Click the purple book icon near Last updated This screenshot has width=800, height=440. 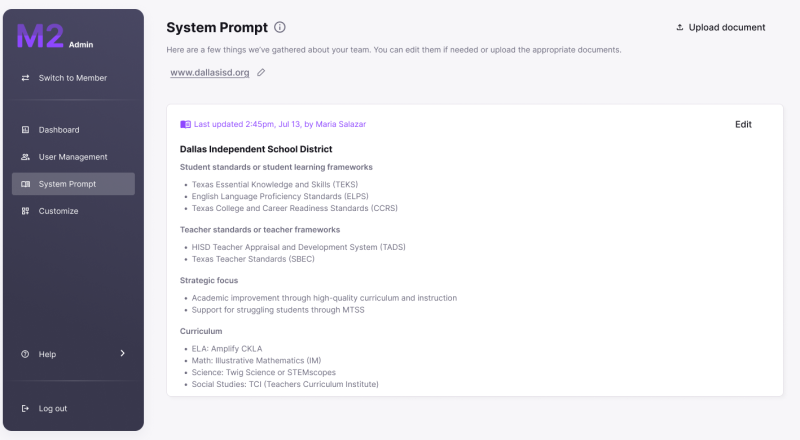tap(185, 125)
